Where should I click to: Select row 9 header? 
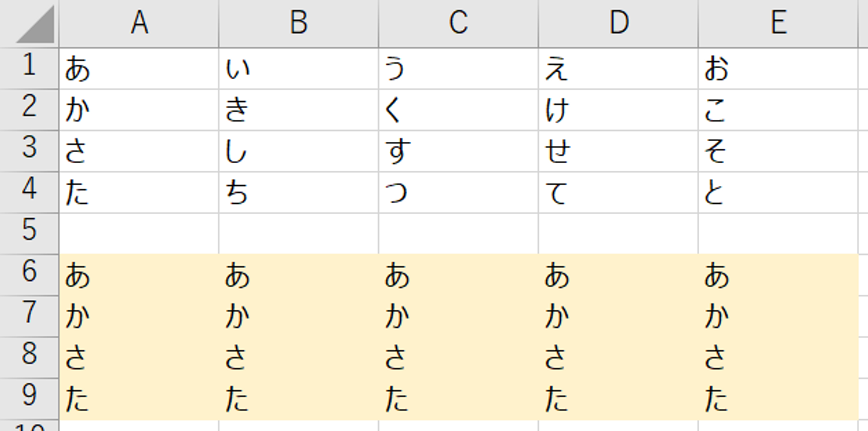pyautogui.click(x=30, y=399)
